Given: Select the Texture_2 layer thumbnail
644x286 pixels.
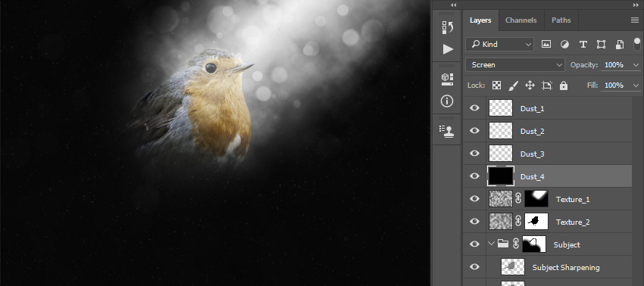Looking at the screenshot, I should [x=501, y=221].
